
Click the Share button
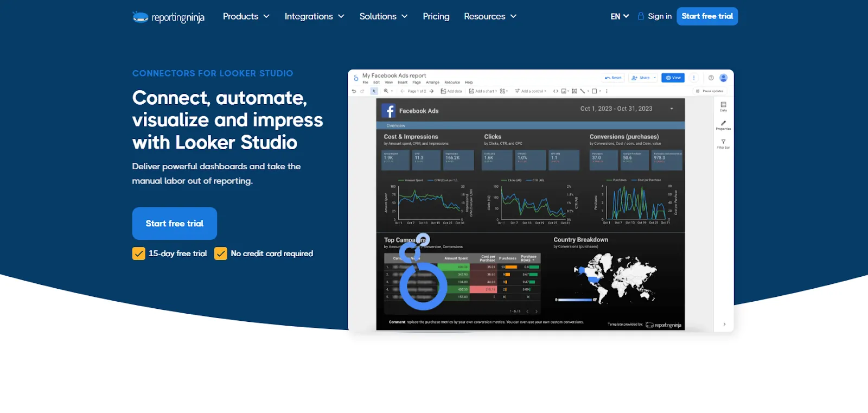[640, 78]
